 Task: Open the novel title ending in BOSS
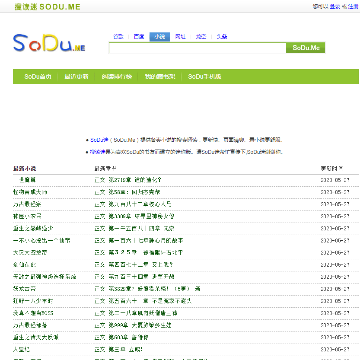pyautogui.click(x=33, y=313)
